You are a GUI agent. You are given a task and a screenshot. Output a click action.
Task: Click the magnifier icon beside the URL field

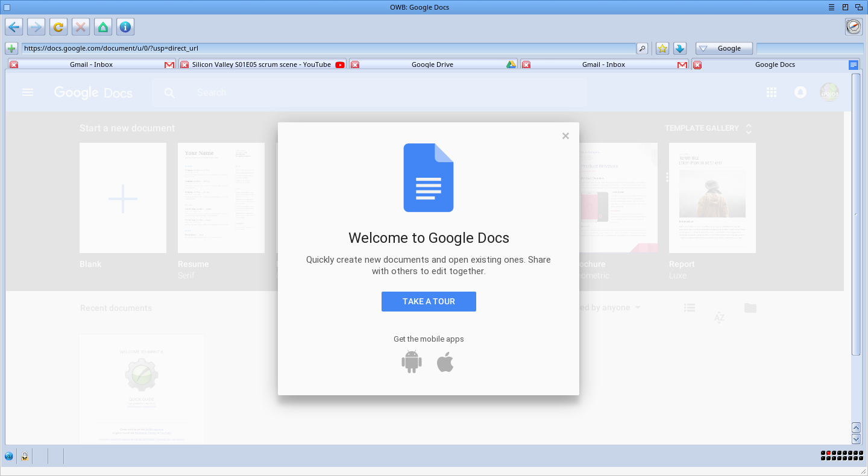643,48
